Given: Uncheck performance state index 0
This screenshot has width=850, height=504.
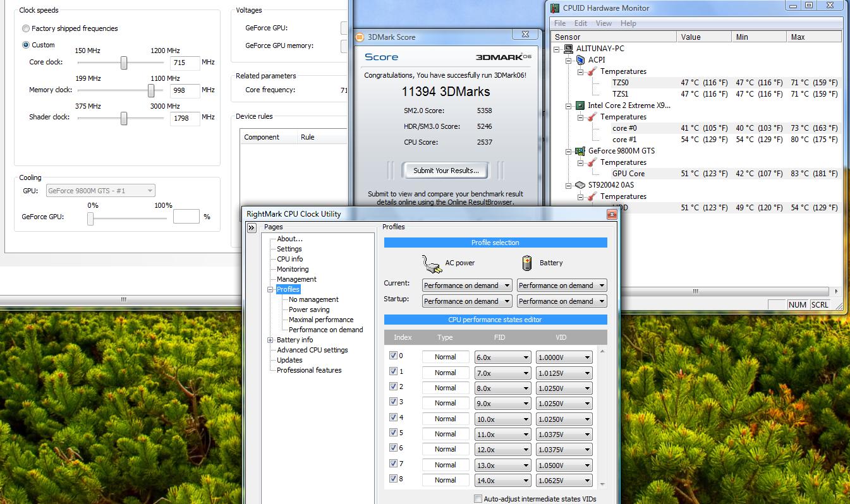Looking at the screenshot, I should (394, 356).
